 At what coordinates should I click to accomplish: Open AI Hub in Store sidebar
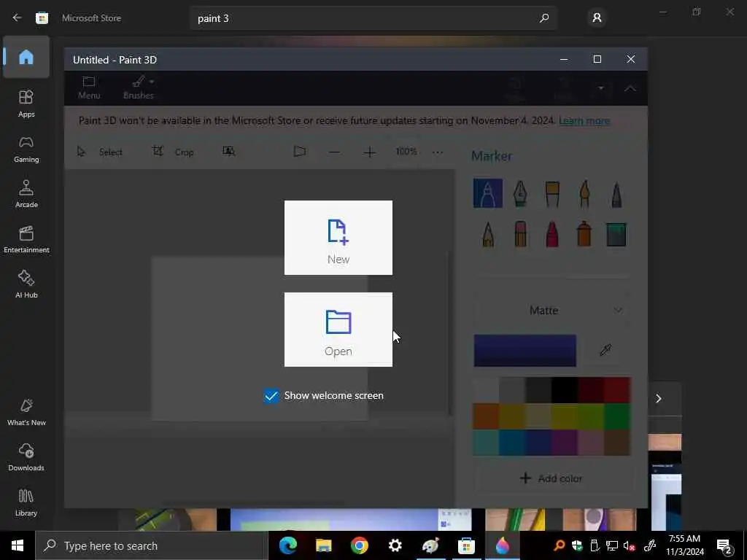point(26,284)
